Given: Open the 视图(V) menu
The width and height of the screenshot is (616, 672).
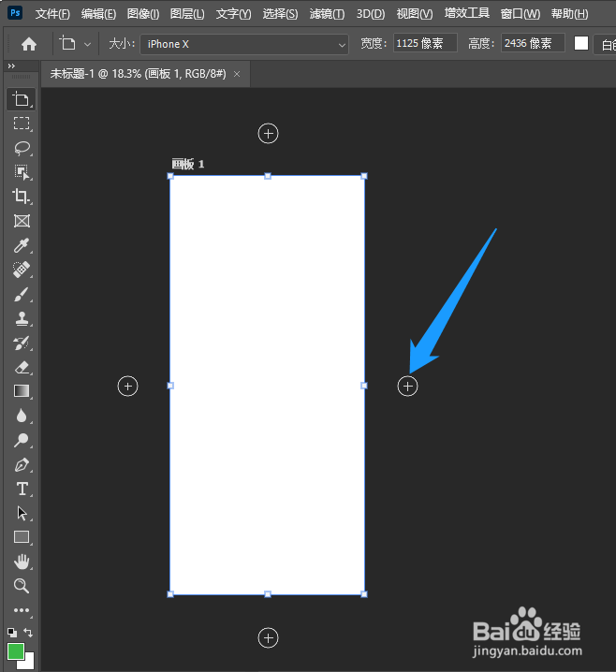Looking at the screenshot, I should (x=415, y=14).
